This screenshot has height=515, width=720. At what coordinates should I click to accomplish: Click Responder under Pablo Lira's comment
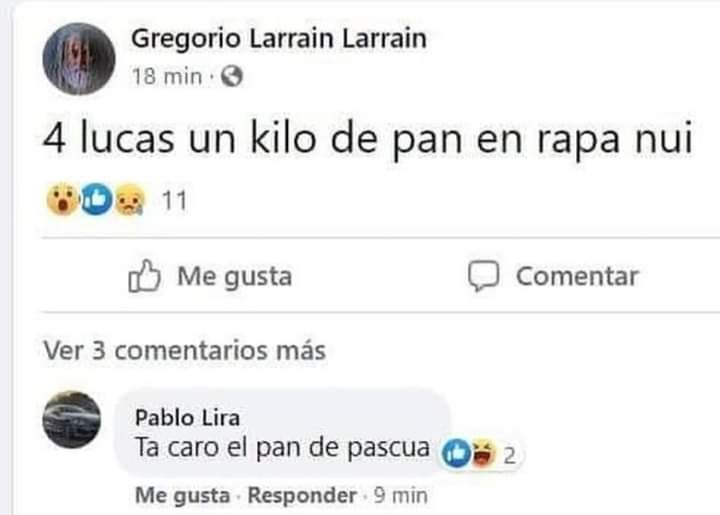click(x=302, y=496)
